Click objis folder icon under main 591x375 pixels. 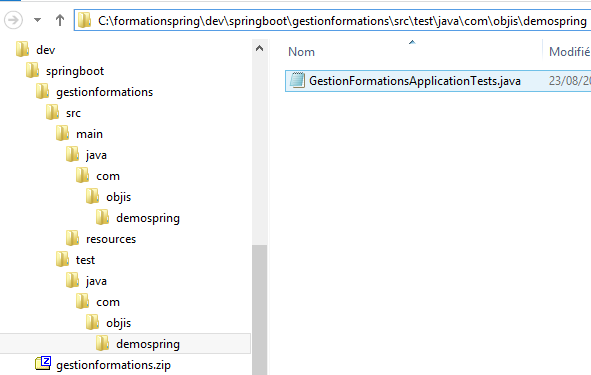tap(92, 196)
